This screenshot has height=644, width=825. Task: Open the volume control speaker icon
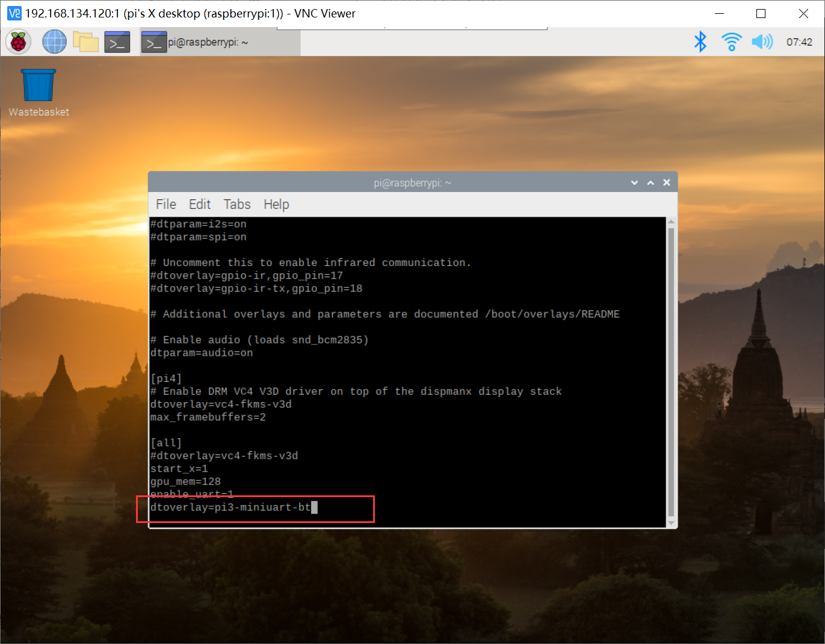click(x=762, y=42)
